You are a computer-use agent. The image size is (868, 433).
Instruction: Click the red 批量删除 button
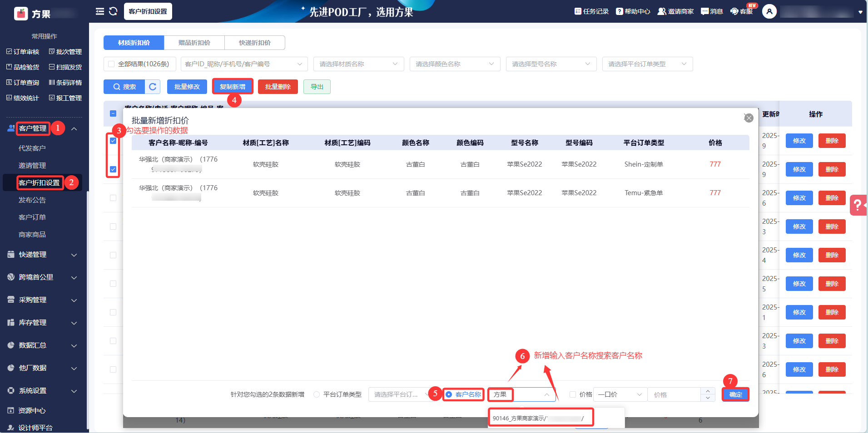pyautogui.click(x=278, y=87)
